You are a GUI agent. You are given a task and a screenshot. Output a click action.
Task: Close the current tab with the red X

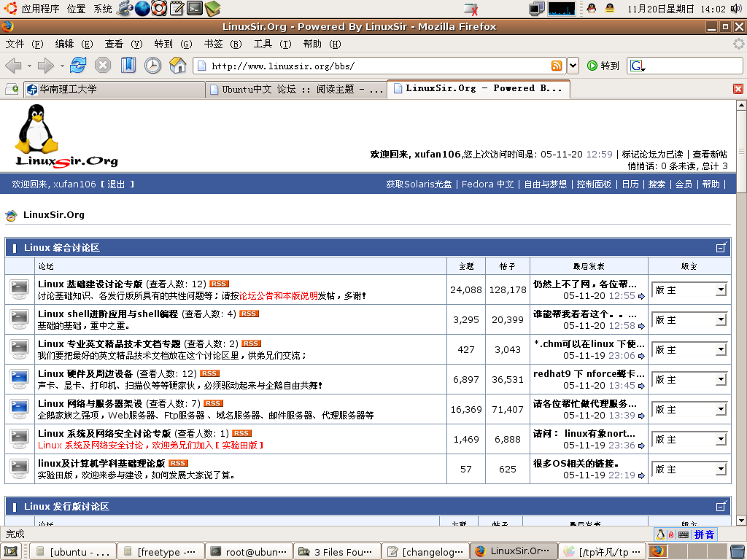click(x=738, y=89)
